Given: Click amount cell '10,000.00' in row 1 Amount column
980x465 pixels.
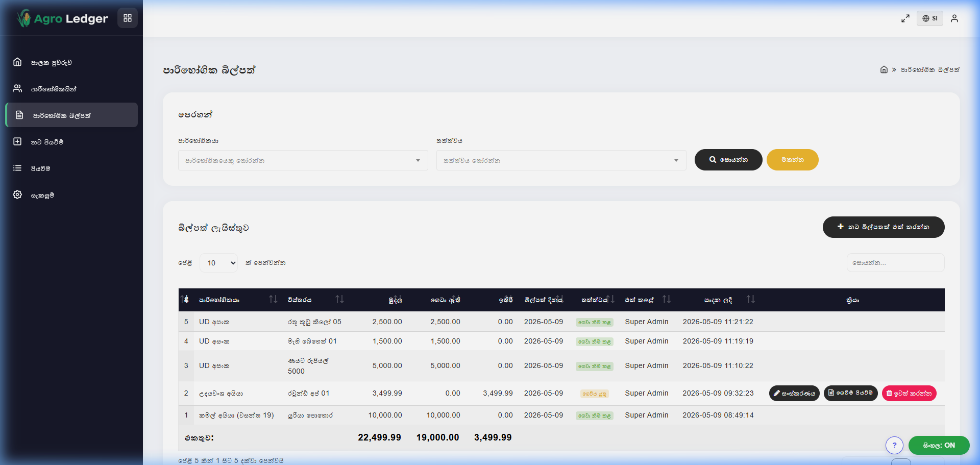Looking at the screenshot, I should (385, 415).
